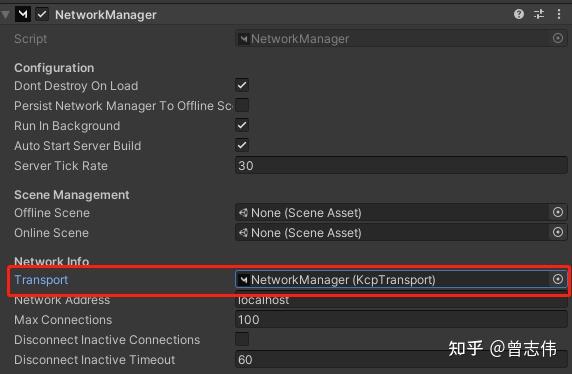Click the Network Address localhost field

tap(401, 300)
